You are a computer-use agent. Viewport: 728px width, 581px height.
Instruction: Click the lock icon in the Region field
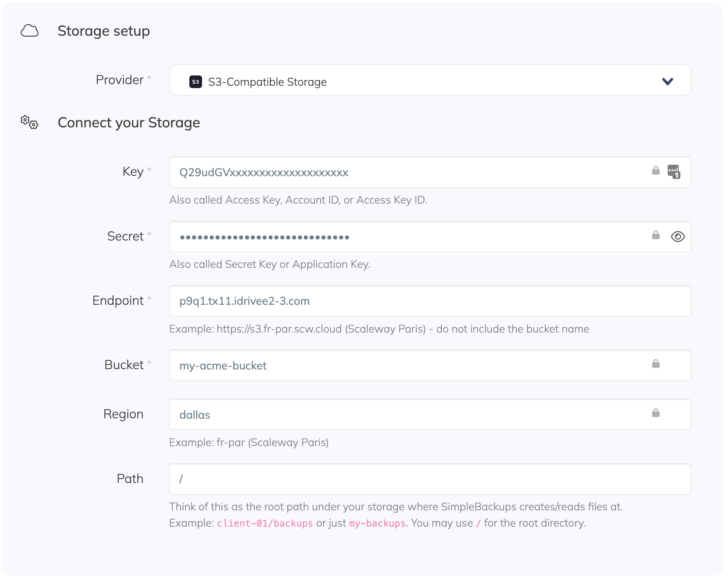pos(656,413)
